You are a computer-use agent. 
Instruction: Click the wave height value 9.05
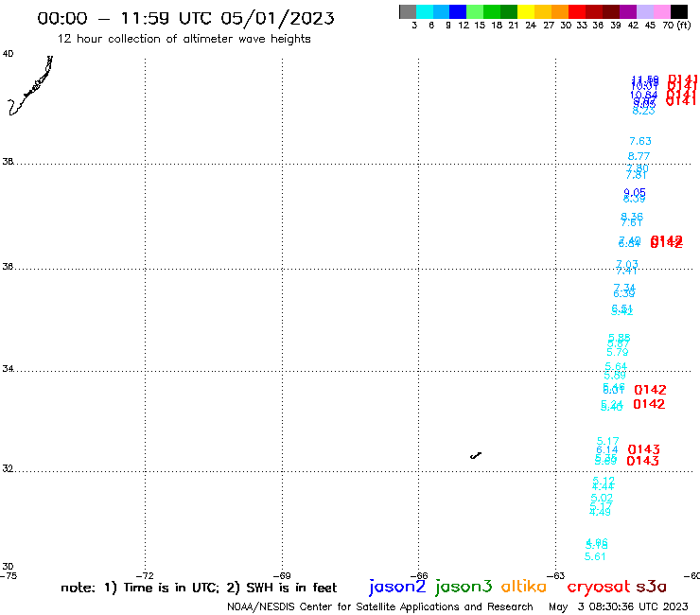[x=635, y=192]
